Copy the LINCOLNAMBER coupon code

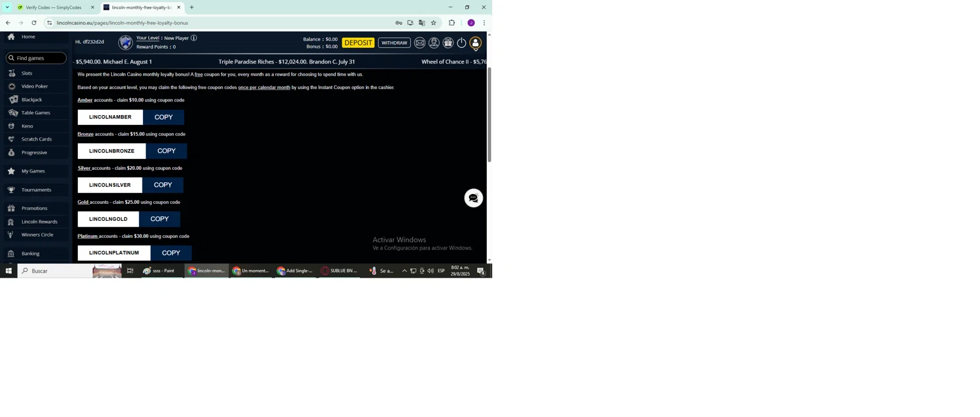pos(163,118)
